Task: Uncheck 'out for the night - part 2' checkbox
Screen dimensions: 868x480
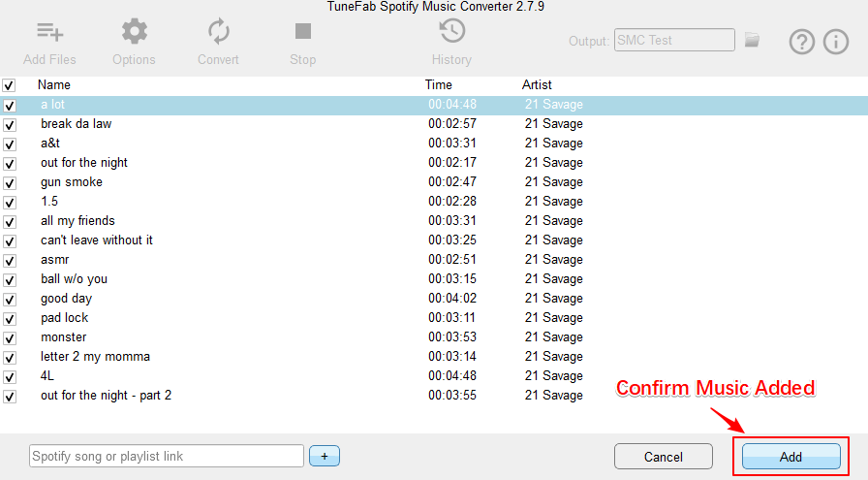Action: point(10,397)
